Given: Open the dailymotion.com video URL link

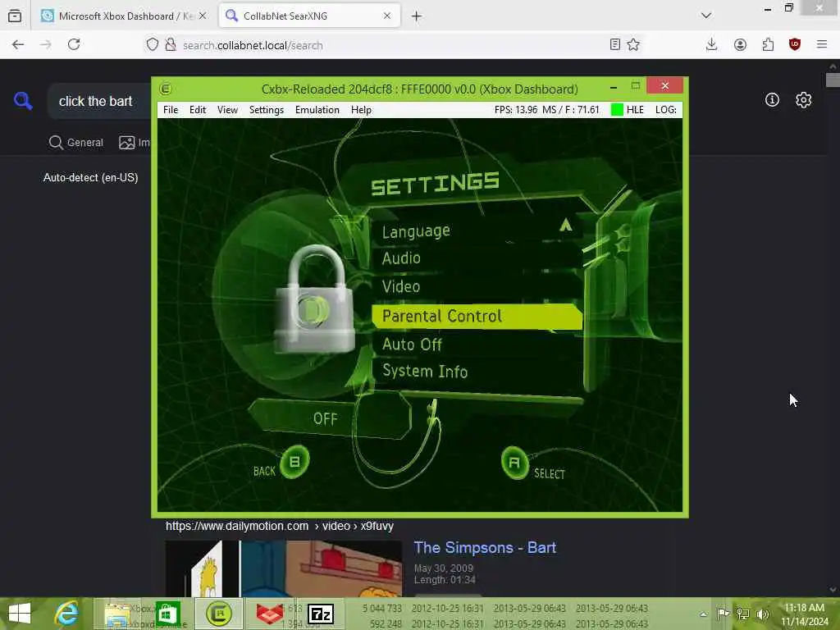Looking at the screenshot, I should coord(280,526).
